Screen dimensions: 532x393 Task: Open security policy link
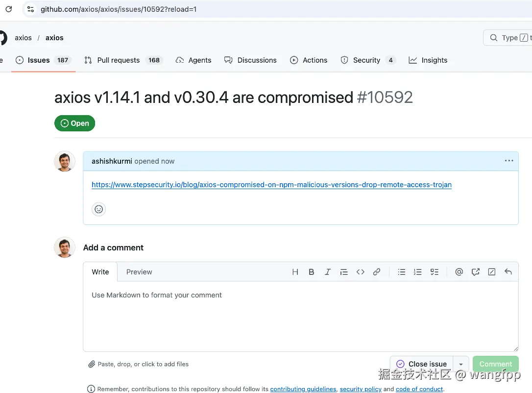[361, 389]
